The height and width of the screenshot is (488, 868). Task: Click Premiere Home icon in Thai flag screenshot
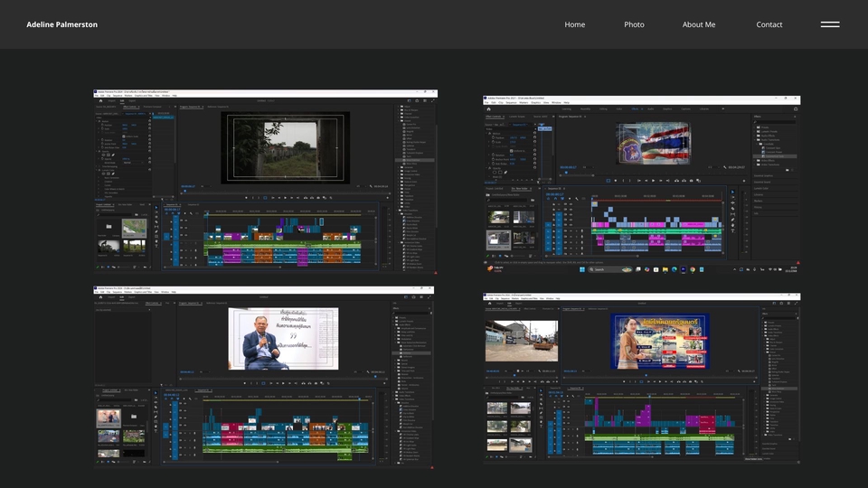488,108
